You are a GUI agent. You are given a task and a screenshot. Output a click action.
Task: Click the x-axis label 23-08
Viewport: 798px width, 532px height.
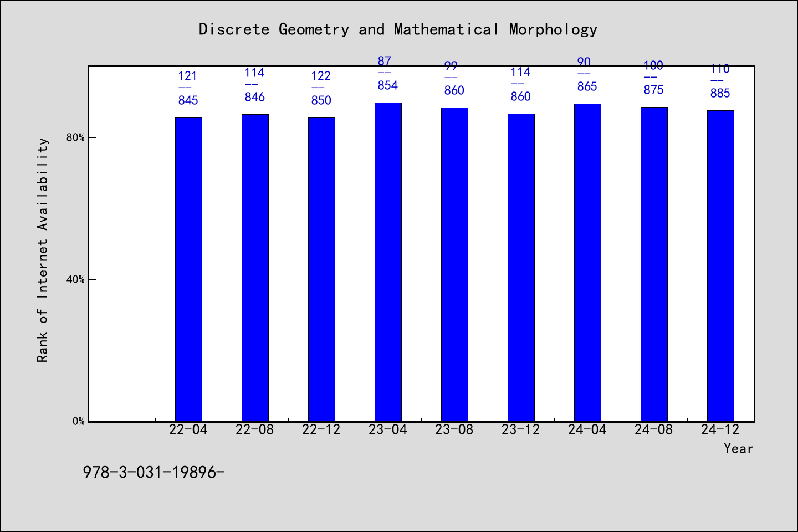(454, 429)
